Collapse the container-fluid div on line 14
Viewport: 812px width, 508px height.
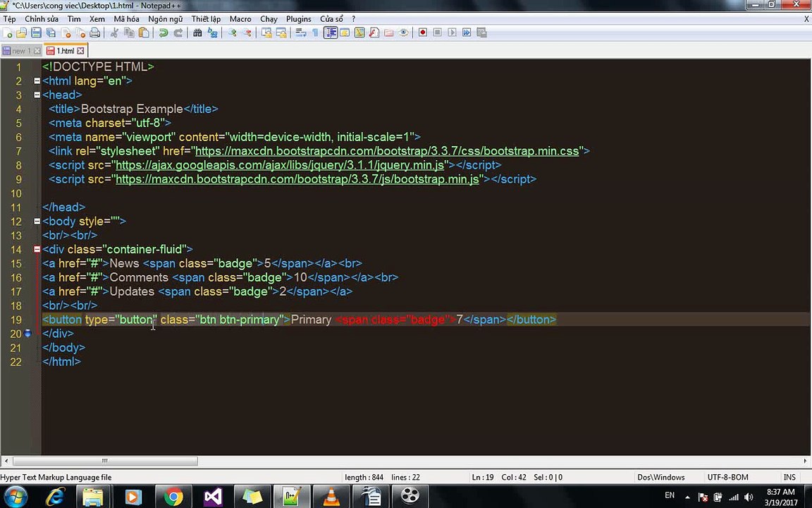[x=37, y=249]
